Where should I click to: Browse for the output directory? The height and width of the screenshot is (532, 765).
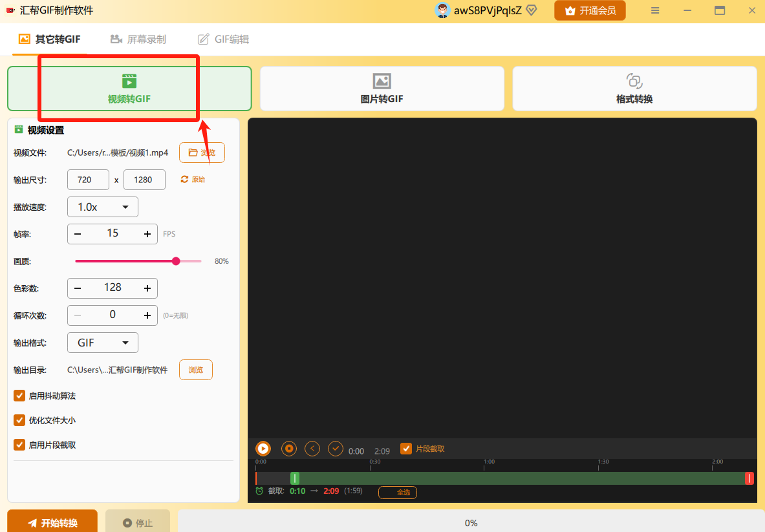pyautogui.click(x=196, y=370)
